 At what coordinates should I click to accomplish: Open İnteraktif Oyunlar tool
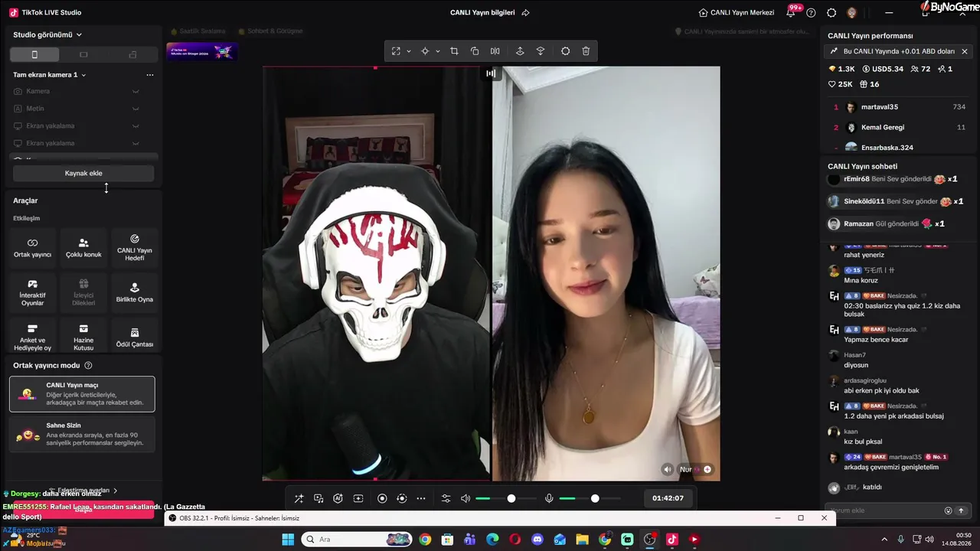coord(32,292)
